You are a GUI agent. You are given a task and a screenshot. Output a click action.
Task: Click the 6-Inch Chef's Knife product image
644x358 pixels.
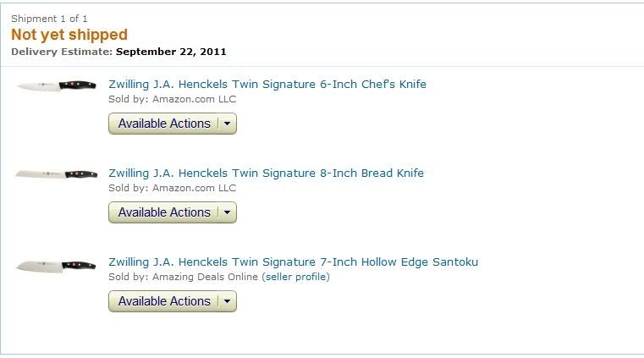click(56, 85)
